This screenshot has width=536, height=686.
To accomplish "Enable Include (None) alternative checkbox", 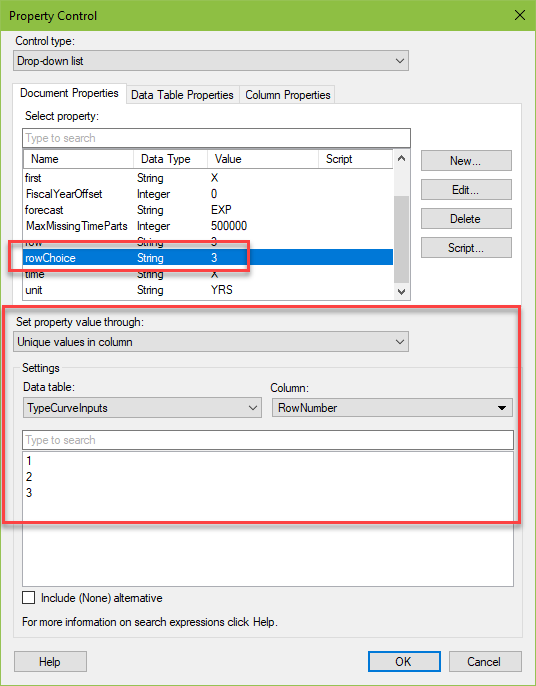I will pyautogui.click(x=29, y=598).
